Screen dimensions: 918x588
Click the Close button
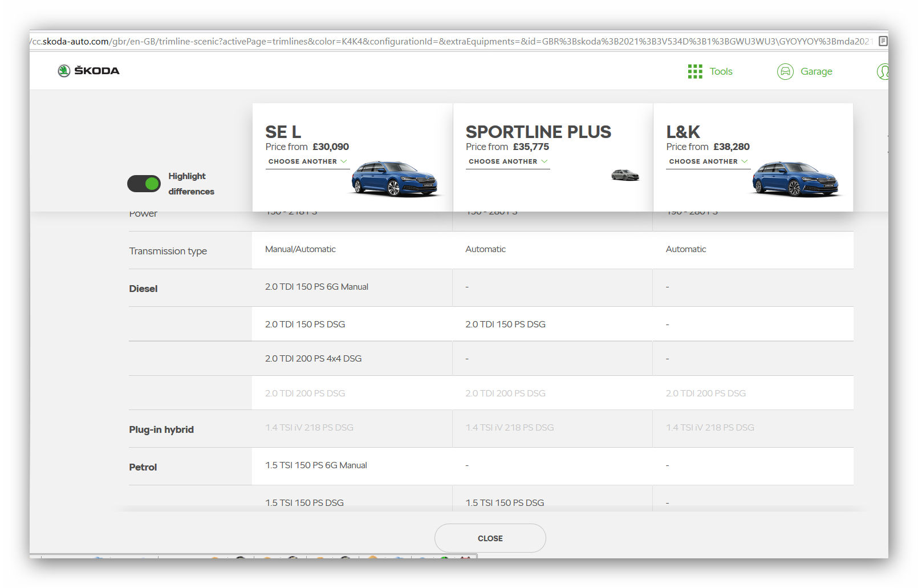[490, 538]
